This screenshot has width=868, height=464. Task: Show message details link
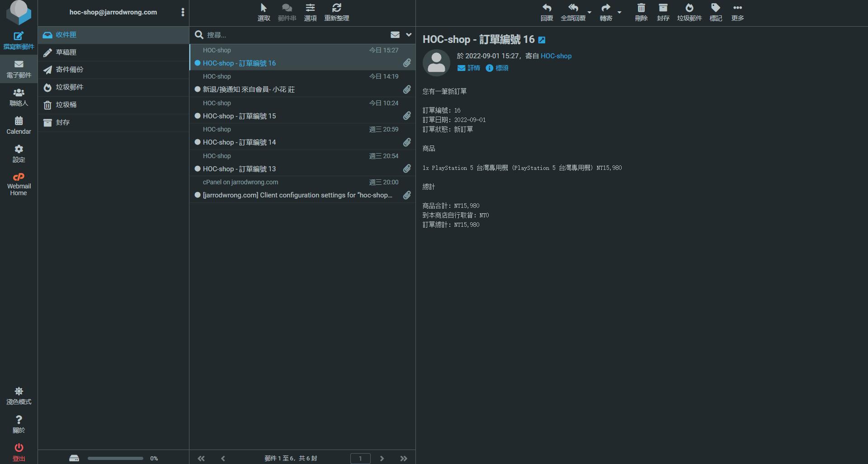(x=469, y=68)
